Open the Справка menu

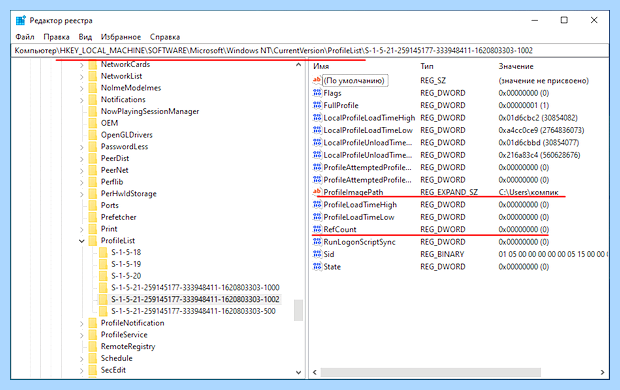(165, 37)
